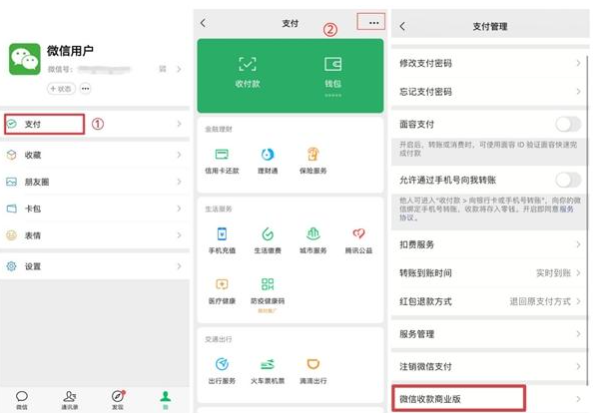Switch to 发现 discover bottom tab
598x413 pixels.
pyautogui.click(x=118, y=400)
